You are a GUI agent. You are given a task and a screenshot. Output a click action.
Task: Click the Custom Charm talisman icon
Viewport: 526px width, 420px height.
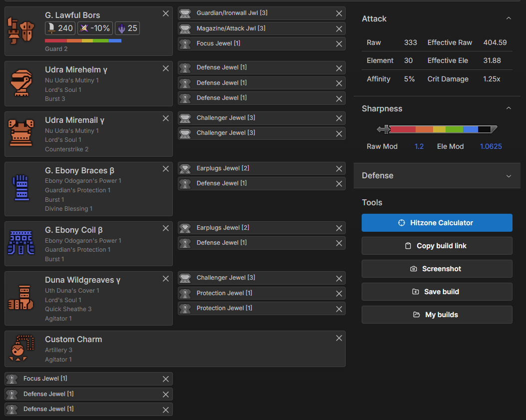(21, 348)
